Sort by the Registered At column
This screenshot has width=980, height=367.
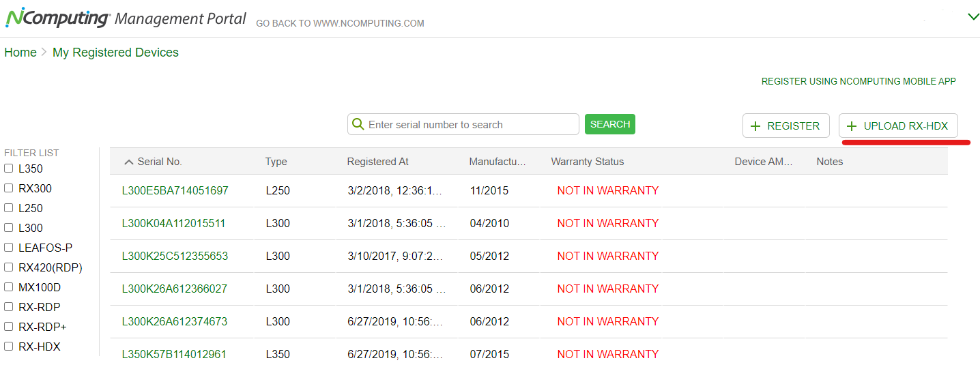377,162
